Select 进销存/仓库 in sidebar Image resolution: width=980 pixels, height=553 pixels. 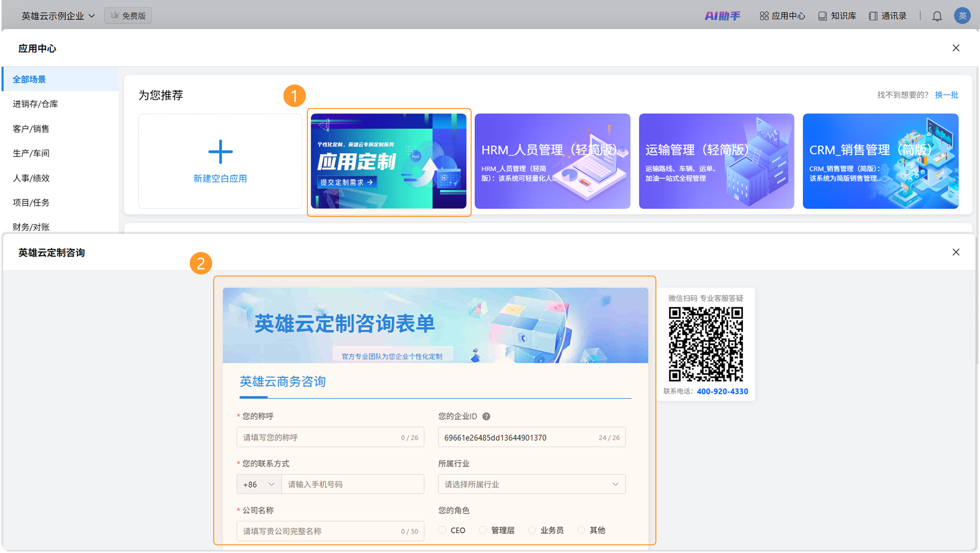pos(35,104)
